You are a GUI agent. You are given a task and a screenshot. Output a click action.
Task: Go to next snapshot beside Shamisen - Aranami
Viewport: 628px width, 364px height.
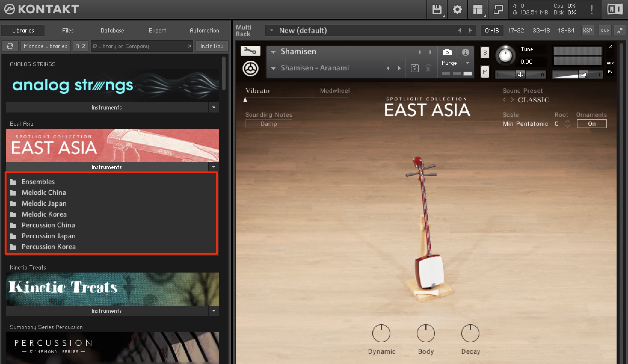[x=399, y=68]
